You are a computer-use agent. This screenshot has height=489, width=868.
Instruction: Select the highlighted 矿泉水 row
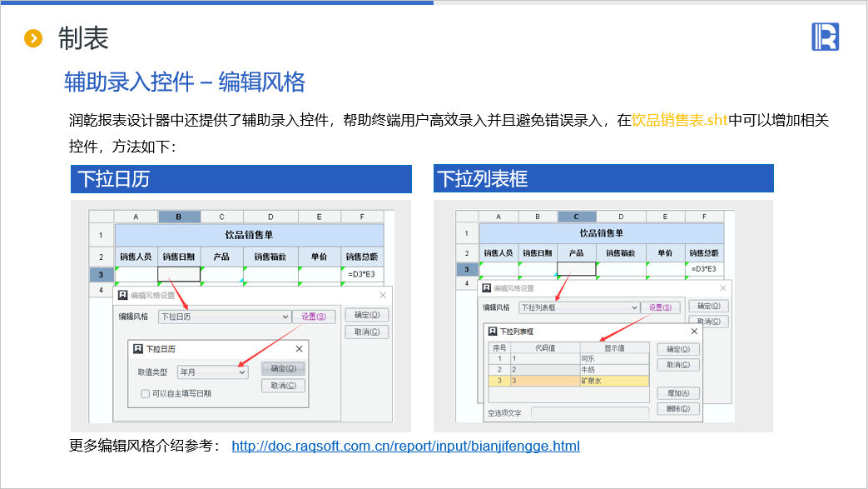[x=569, y=381]
